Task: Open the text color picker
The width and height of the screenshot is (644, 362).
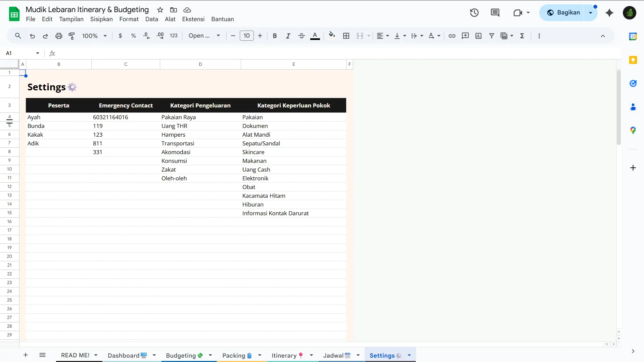Action: pos(315,36)
